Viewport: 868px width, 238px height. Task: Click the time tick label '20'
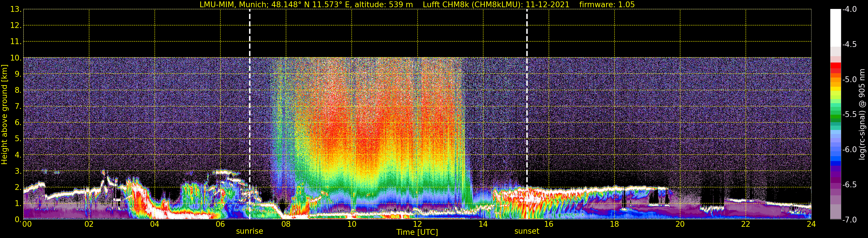(680, 224)
